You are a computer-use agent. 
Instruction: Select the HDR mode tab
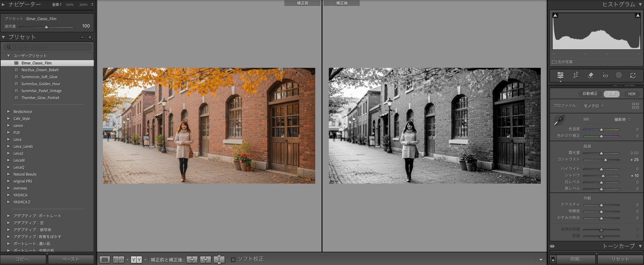point(631,94)
